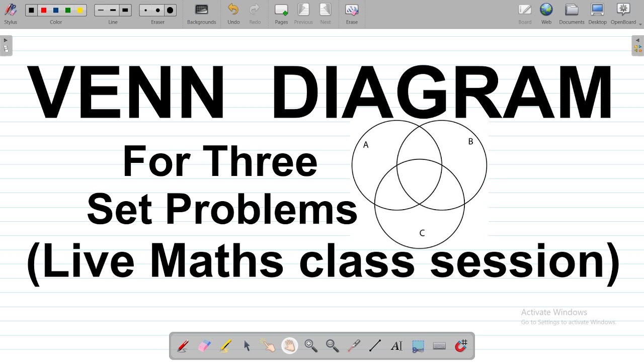Select the green pen color
The height and width of the screenshot is (362, 644).
coord(68,10)
